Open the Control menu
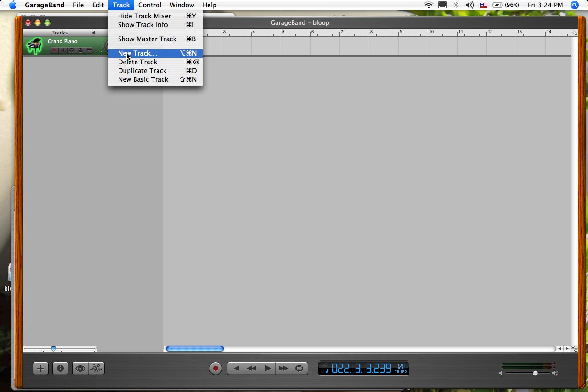The image size is (588, 392). [150, 5]
